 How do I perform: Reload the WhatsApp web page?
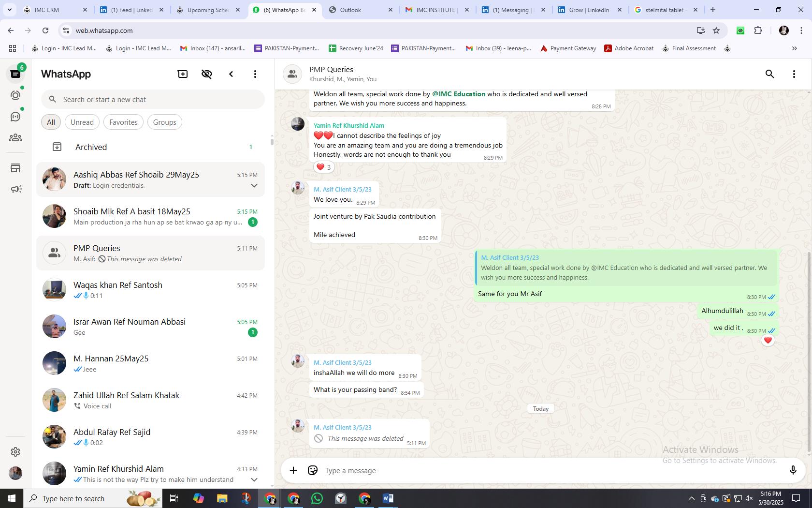point(45,30)
